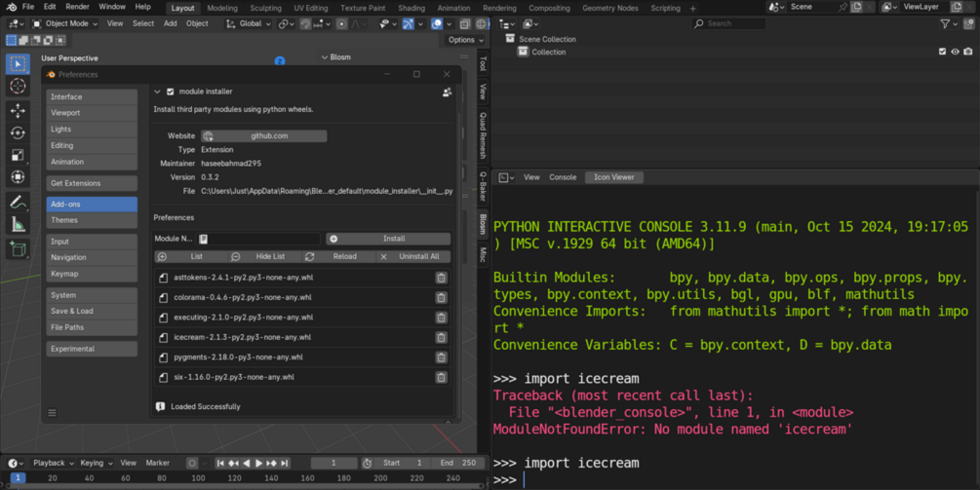The width and height of the screenshot is (980, 490).
Task: Click the Hide List button
Action: [265, 257]
